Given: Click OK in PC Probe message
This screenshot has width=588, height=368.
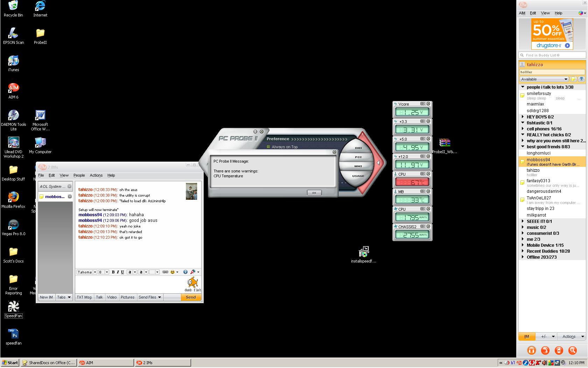Looking at the screenshot, I should click(314, 193).
